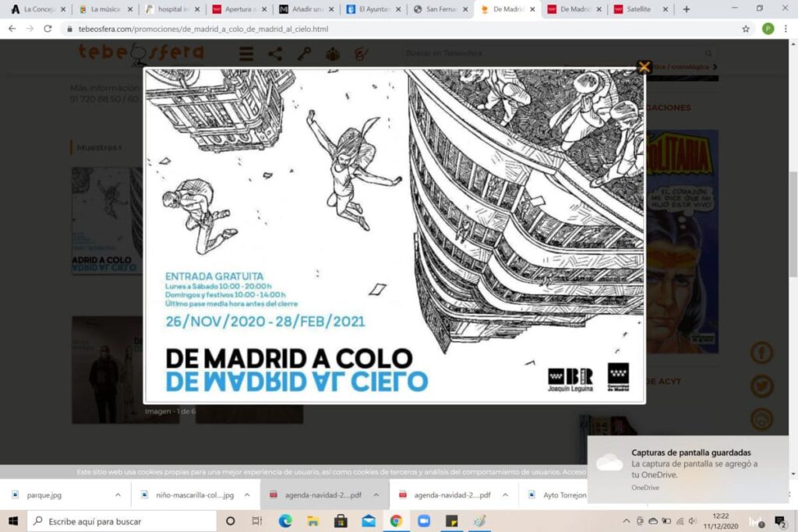Click the Facebook share icon
The width and height of the screenshot is (798, 532).
click(762, 353)
